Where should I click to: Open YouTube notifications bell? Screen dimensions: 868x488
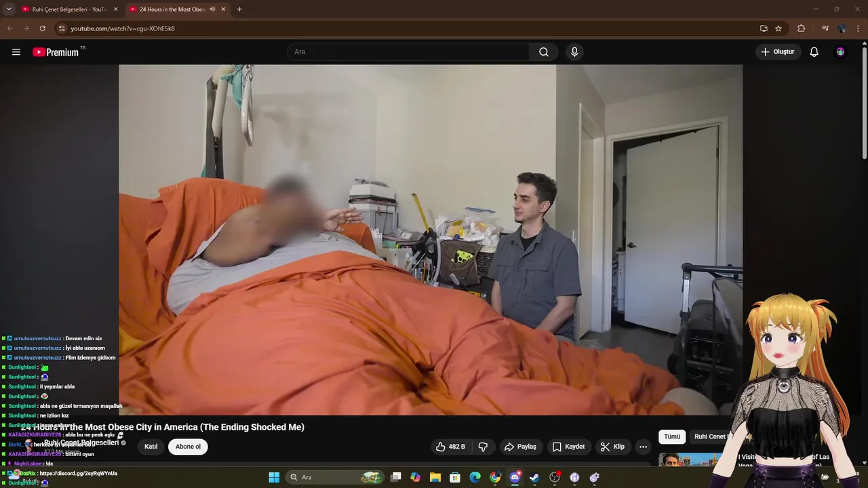[814, 52]
